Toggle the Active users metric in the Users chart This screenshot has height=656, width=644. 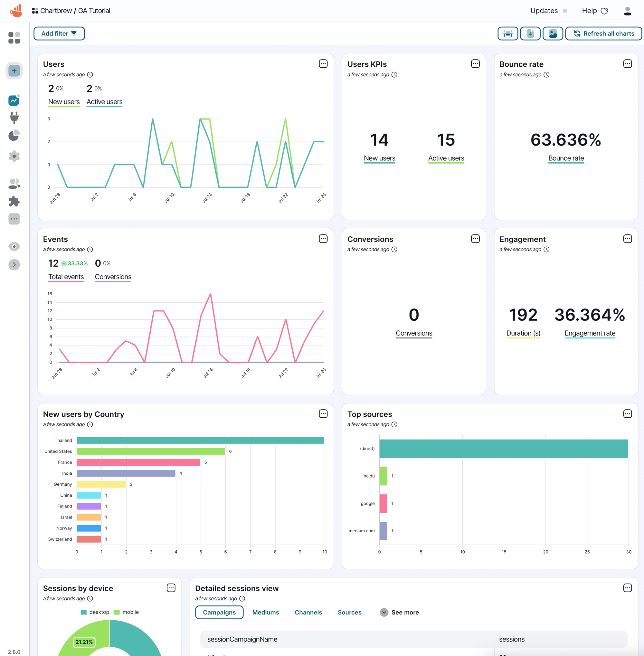104,101
